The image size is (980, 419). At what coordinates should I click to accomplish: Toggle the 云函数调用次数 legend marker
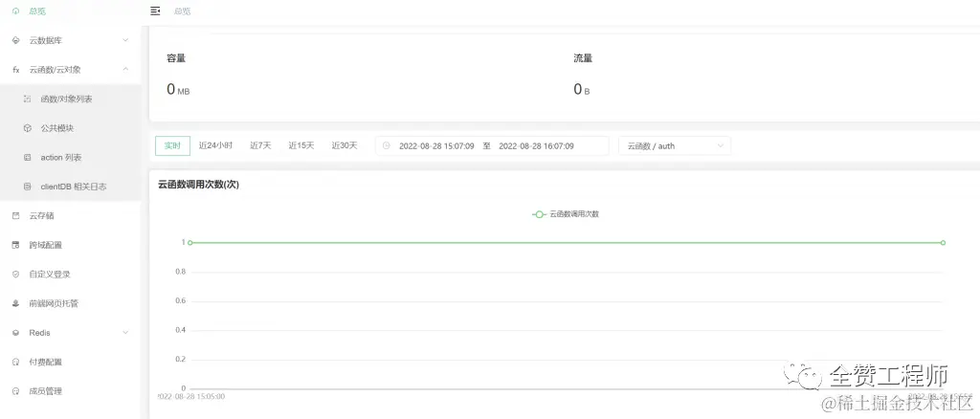(540, 214)
